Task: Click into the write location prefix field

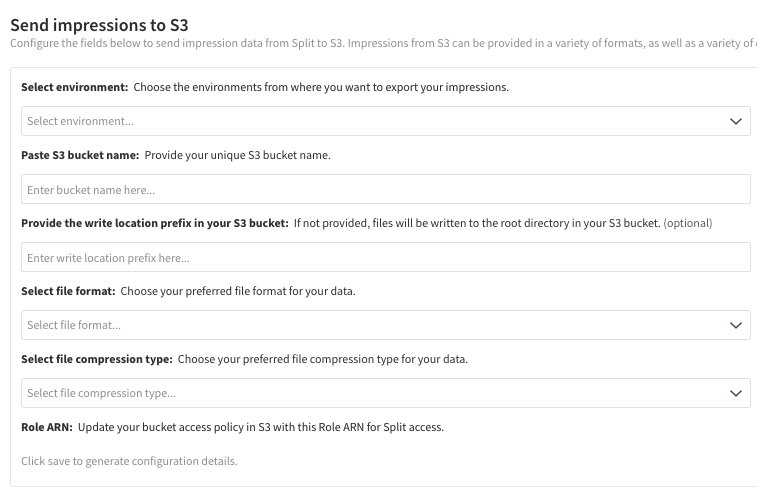Action: (x=385, y=257)
